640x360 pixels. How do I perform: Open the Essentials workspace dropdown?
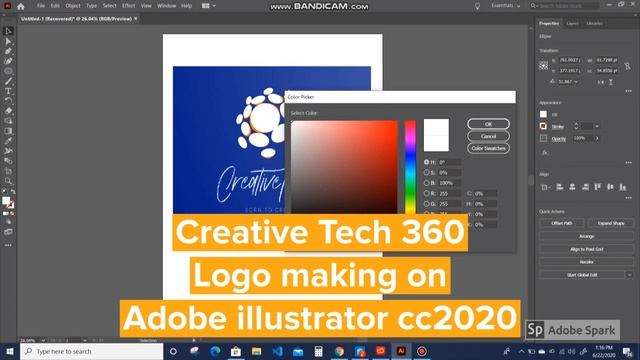[x=506, y=6]
